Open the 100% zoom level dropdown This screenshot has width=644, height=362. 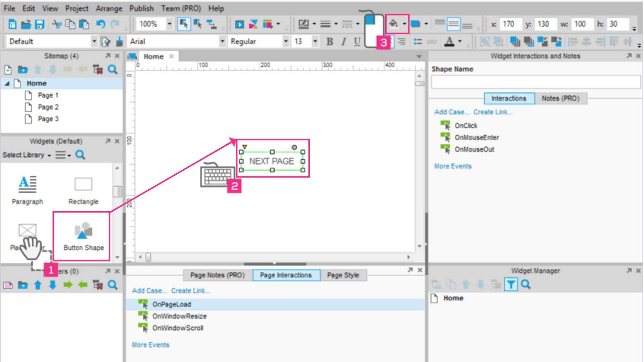tap(169, 24)
